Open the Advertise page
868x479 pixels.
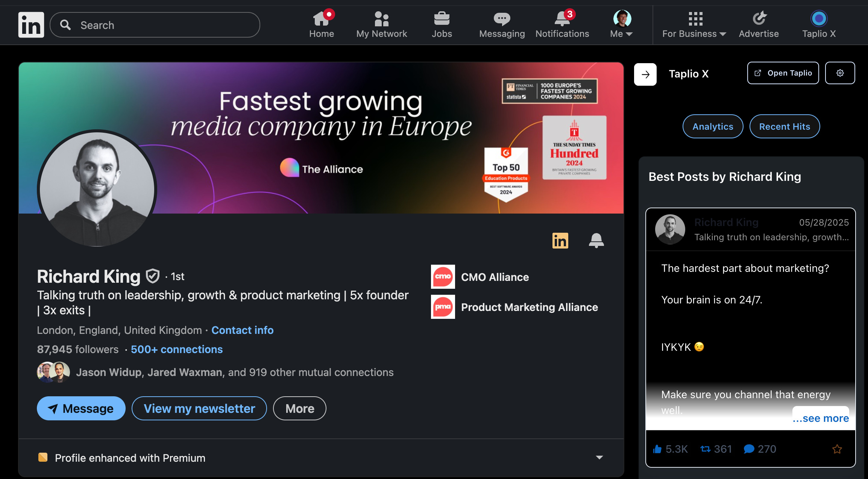coord(759,25)
